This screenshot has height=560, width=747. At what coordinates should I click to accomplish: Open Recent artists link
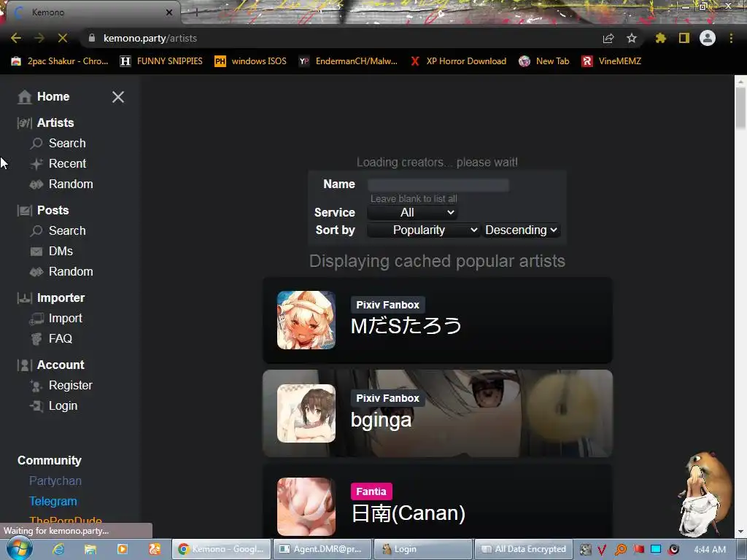click(67, 164)
